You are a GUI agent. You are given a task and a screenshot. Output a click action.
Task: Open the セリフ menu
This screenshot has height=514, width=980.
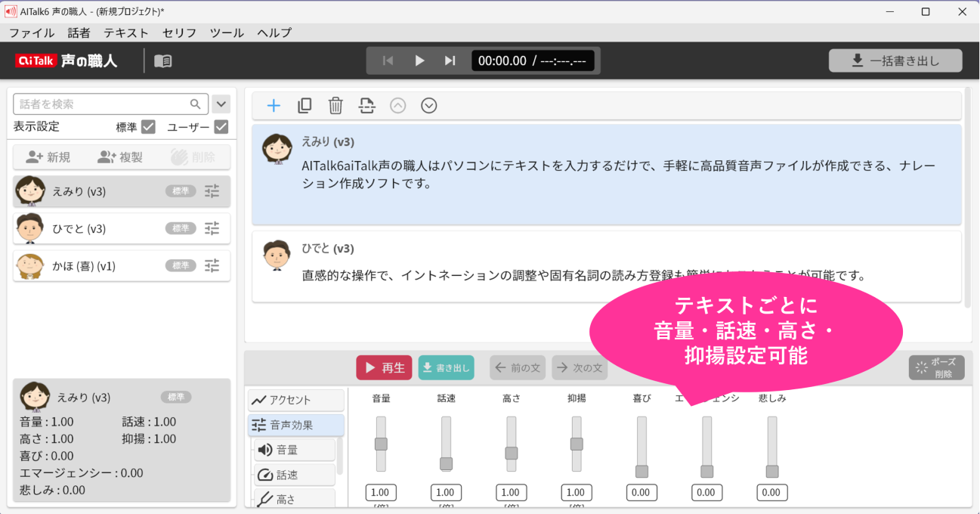pyautogui.click(x=179, y=33)
